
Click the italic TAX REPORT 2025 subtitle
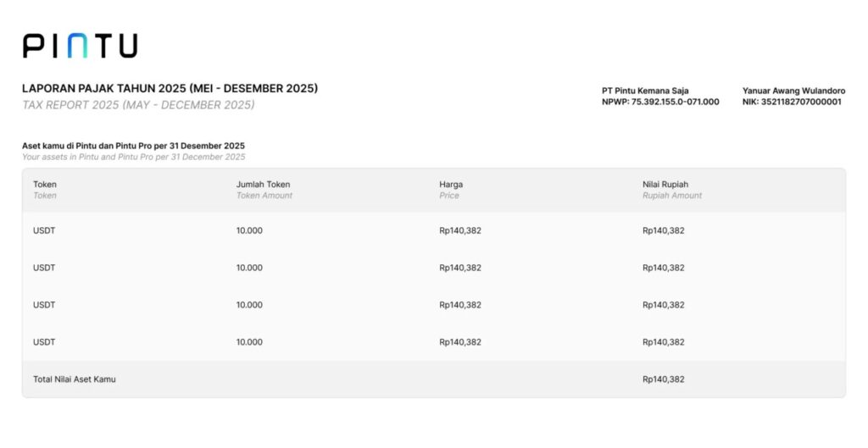138,105
